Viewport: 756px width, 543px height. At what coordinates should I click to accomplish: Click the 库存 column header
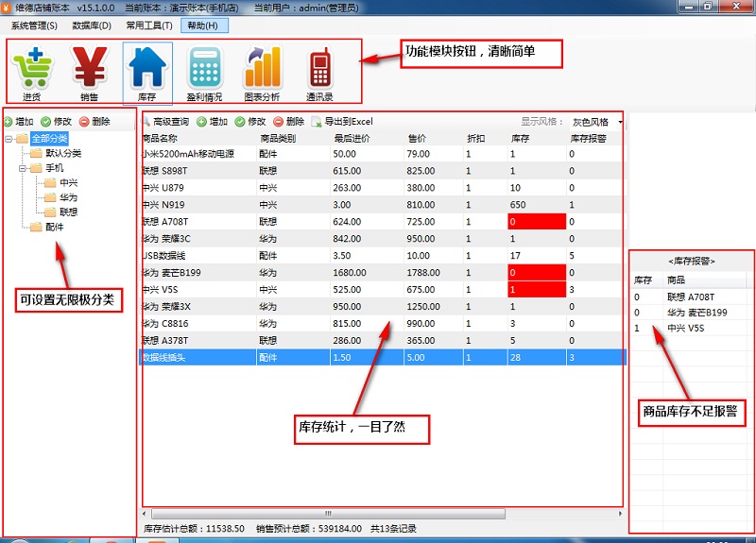[x=524, y=138]
